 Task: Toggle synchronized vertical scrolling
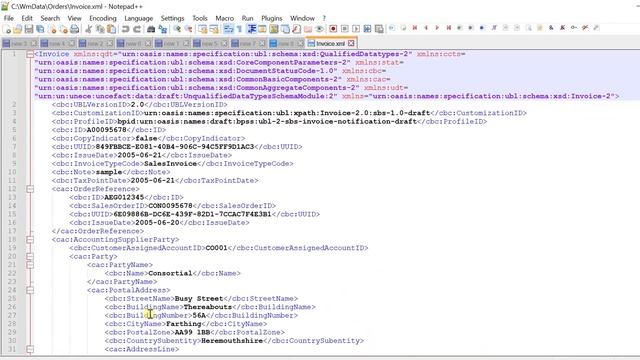point(202,29)
